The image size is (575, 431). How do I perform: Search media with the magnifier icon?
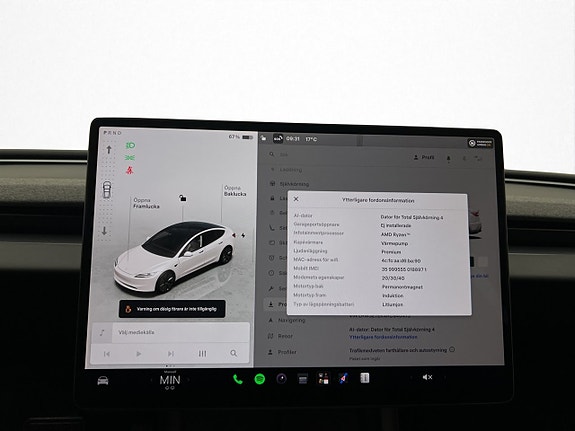pos(234,353)
